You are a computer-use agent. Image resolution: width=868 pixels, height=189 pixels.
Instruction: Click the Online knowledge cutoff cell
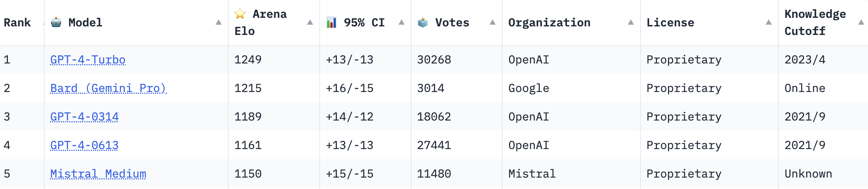[x=805, y=88]
